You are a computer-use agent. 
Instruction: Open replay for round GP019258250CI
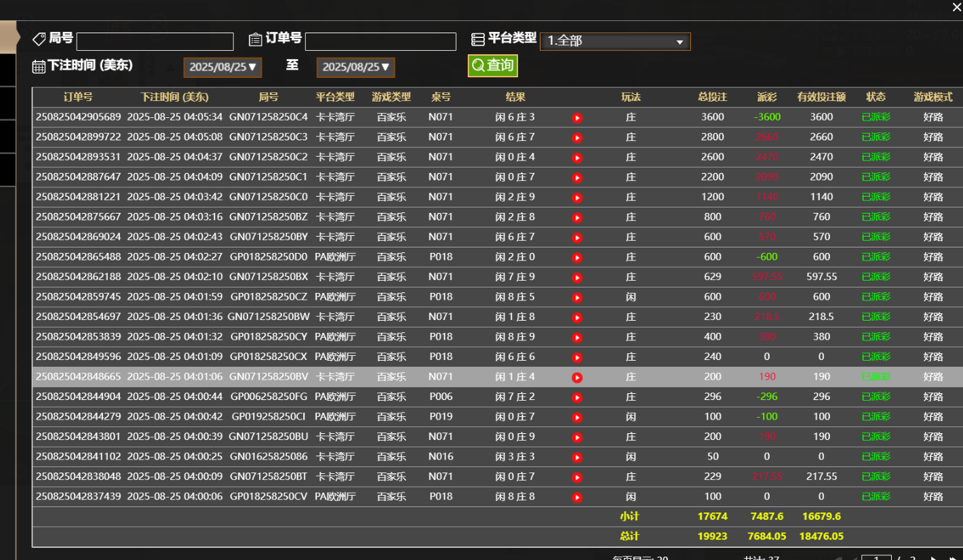click(x=577, y=418)
